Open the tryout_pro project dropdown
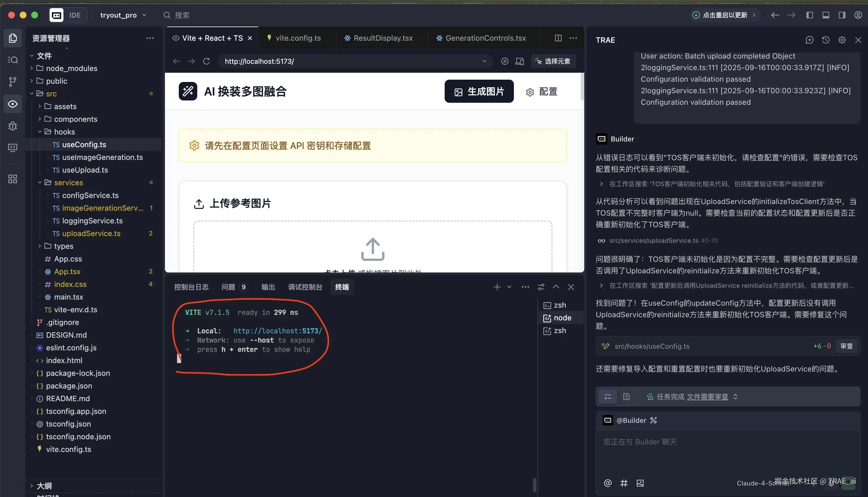The image size is (868, 497). point(123,15)
